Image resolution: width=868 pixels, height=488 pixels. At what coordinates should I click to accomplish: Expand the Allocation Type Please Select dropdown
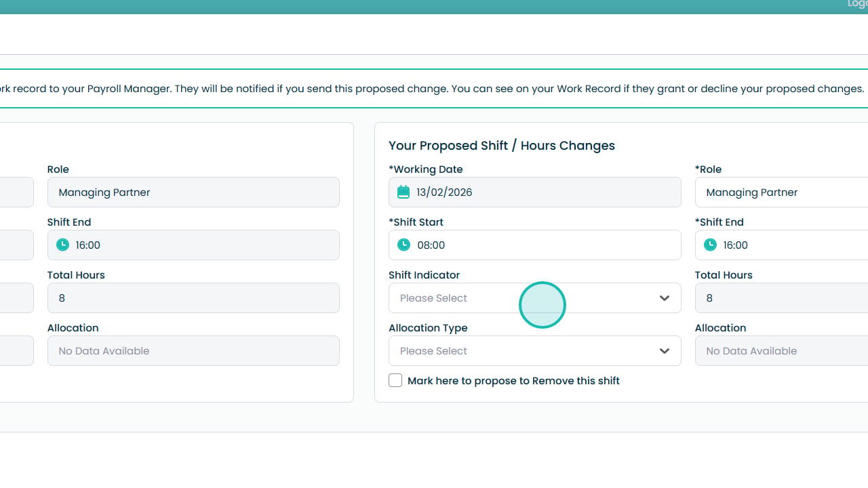tap(535, 351)
